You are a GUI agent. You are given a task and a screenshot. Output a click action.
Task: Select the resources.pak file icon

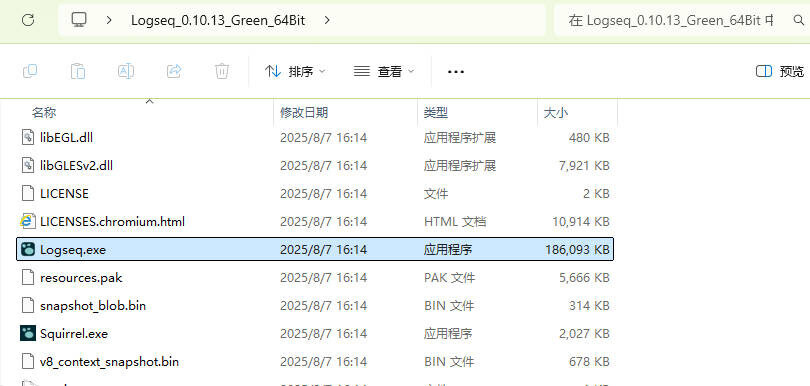[27, 277]
